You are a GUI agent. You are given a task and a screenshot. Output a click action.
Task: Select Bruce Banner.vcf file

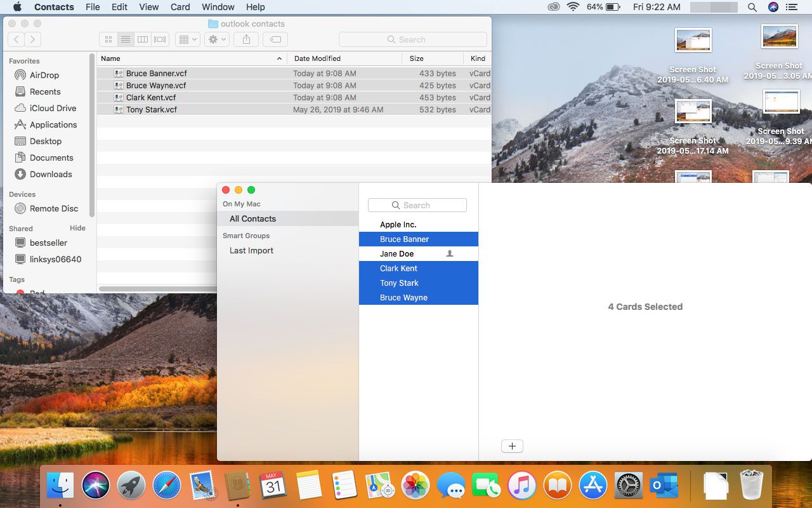294,74
